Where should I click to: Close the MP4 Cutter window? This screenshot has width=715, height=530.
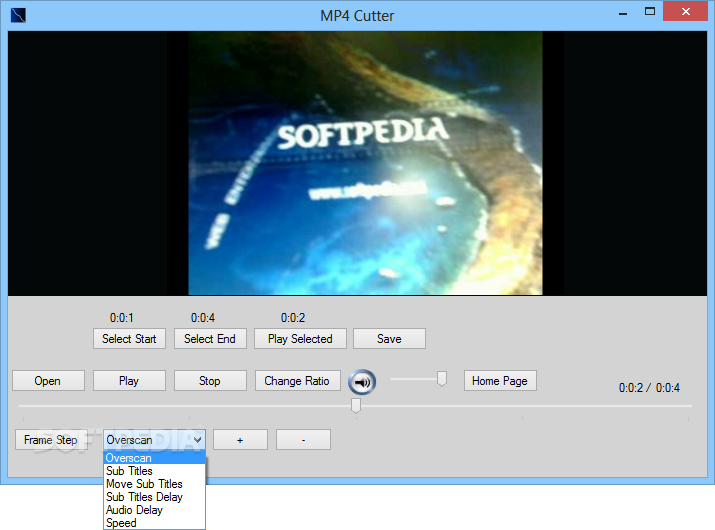(685, 11)
